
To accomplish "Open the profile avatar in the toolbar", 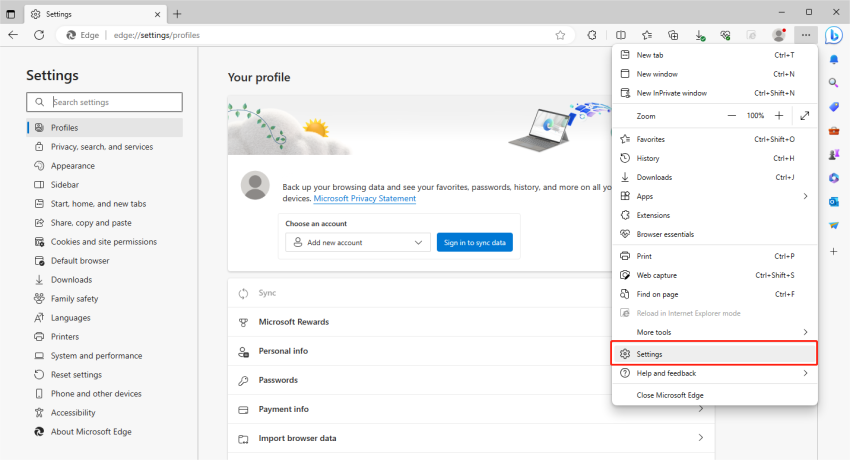I will (x=779, y=35).
